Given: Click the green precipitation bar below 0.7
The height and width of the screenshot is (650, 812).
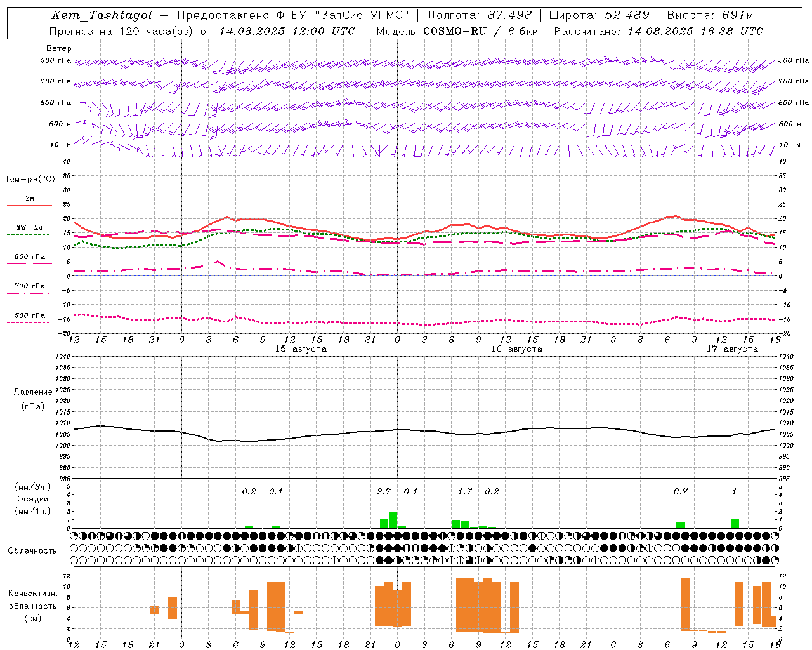Looking at the screenshot, I should pos(681,525).
